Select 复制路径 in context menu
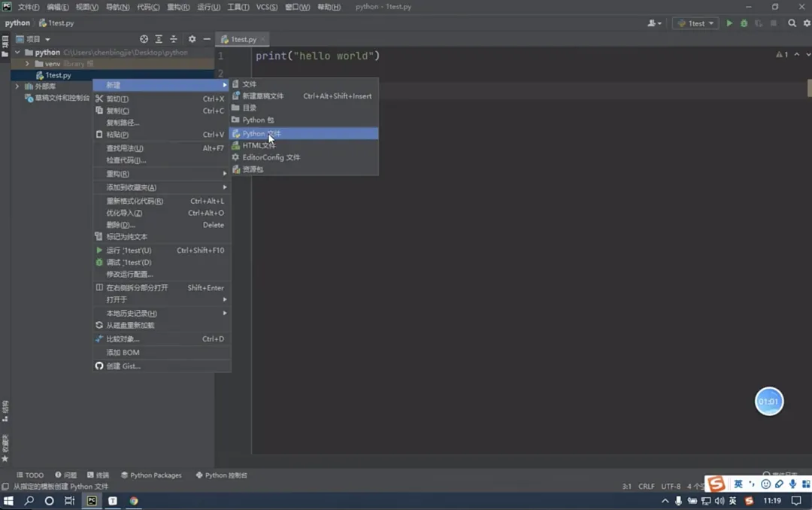The image size is (812, 510). [162, 123]
